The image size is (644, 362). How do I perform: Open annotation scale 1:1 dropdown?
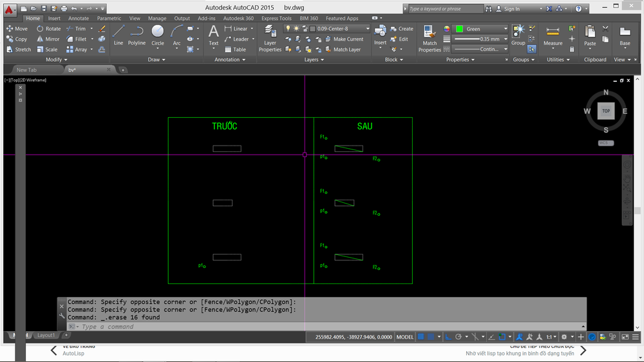coord(551,337)
